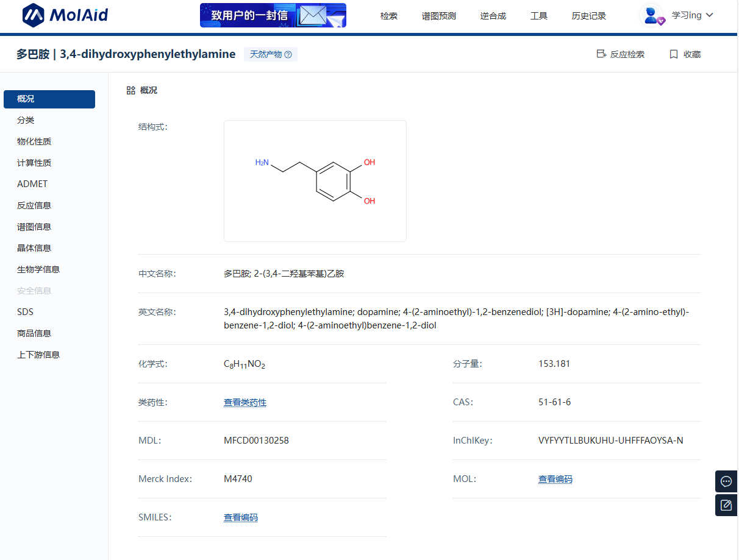Click the help icon beside 天然产物
Image resolution: width=739 pixels, height=560 pixels.
click(288, 55)
